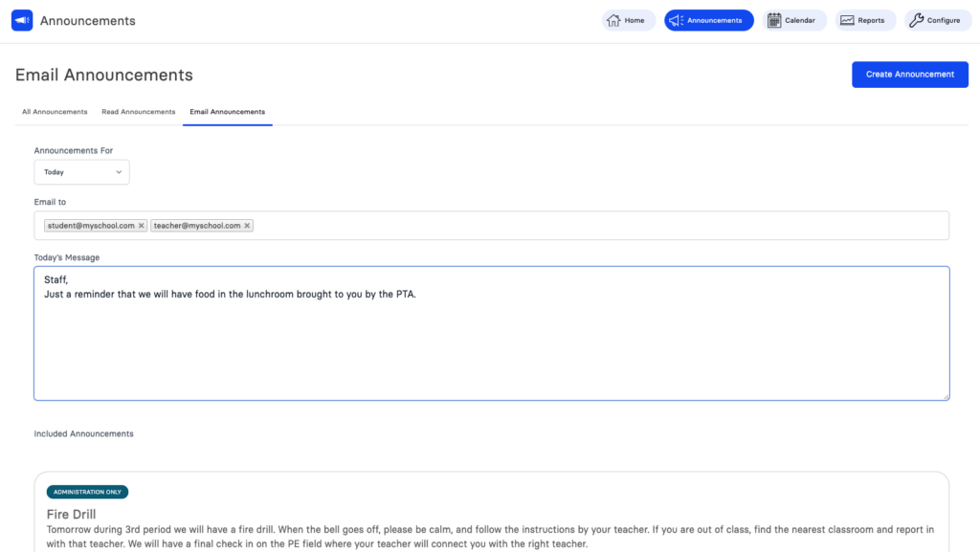Select the Announcements megaphone nav icon

click(678, 19)
